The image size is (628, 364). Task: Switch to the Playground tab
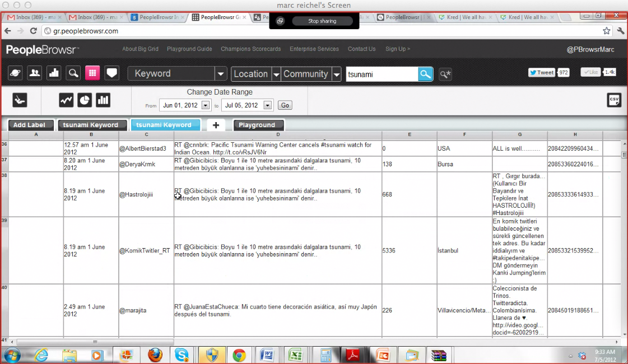pos(258,125)
